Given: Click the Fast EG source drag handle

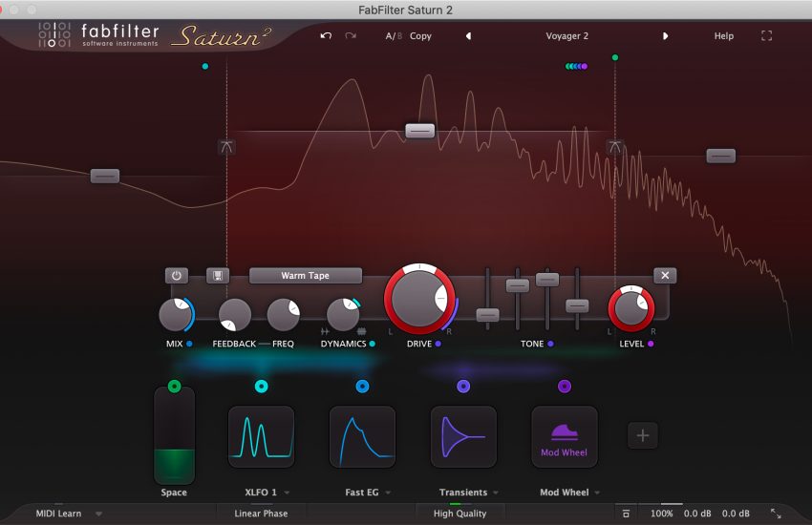Looking at the screenshot, I should tap(362, 386).
